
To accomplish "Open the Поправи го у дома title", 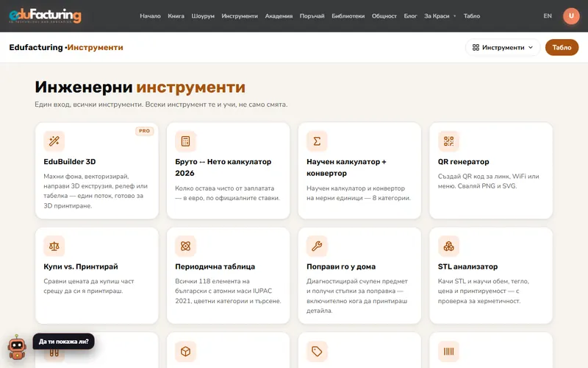I will [341, 266].
